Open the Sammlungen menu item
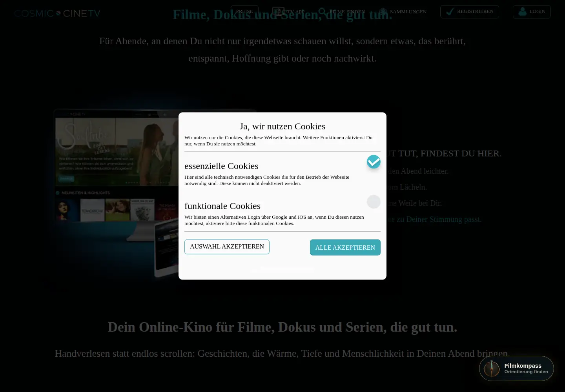Image resolution: width=565 pixels, height=392 pixels. pos(403,12)
